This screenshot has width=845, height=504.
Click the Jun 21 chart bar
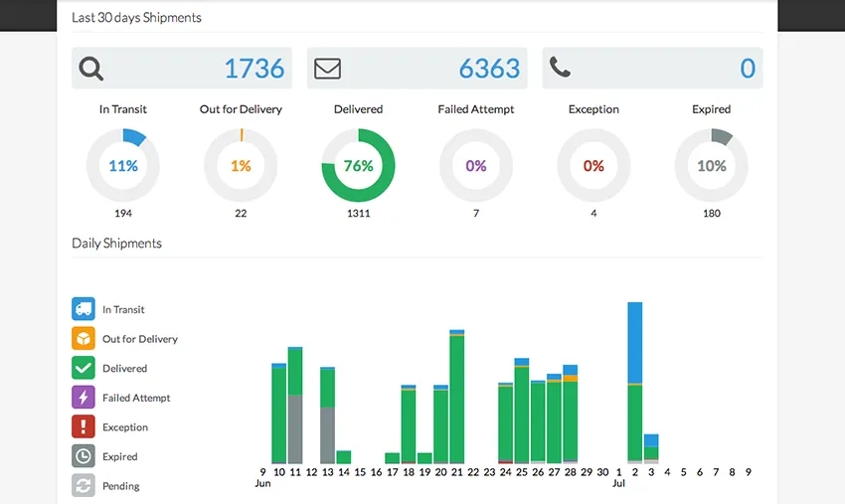click(457, 397)
